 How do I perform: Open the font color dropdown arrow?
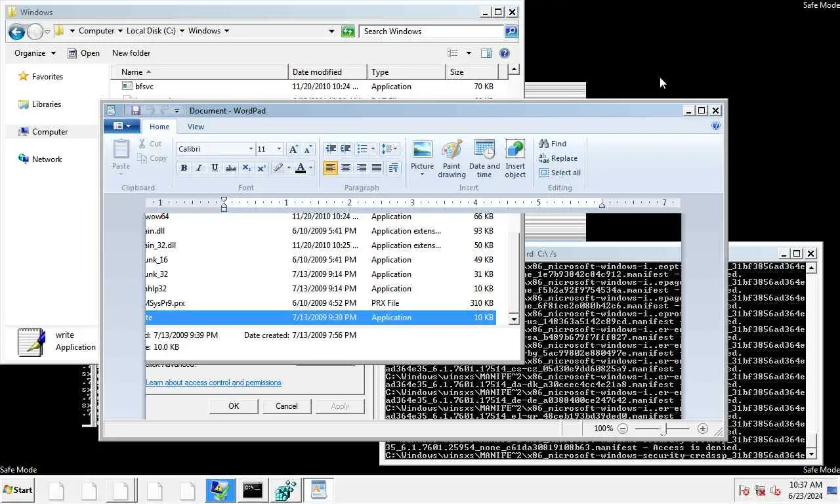click(311, 168)
